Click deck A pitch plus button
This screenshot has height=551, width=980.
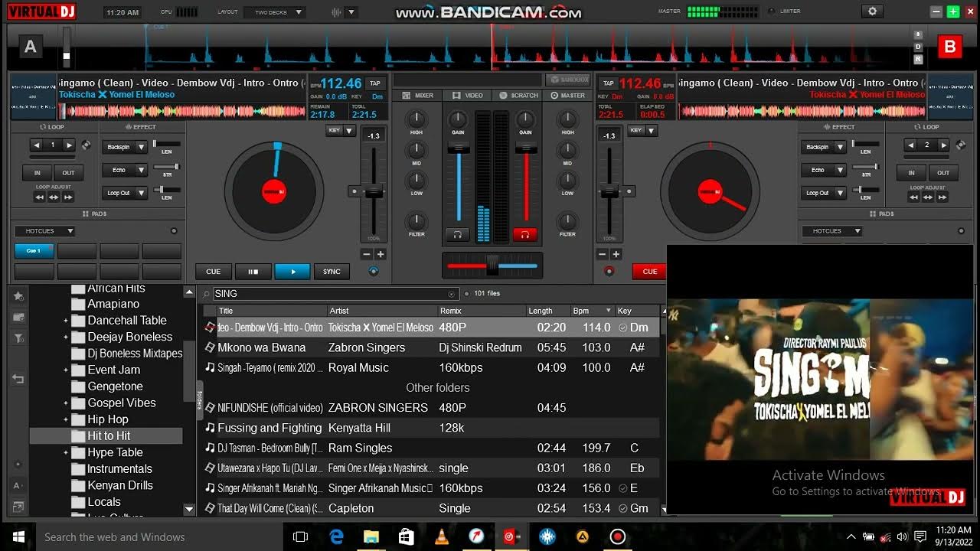[x=380, y=254]
